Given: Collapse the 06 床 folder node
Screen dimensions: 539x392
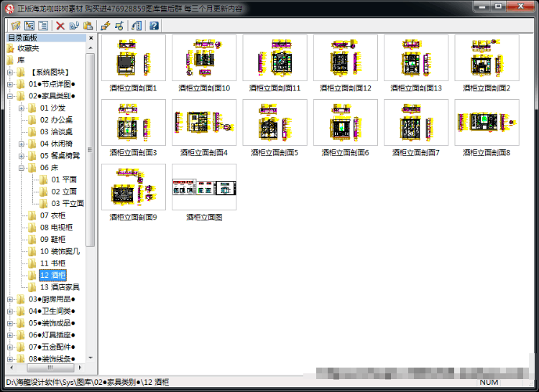Looking at the screenshot, I should point(22,168).
